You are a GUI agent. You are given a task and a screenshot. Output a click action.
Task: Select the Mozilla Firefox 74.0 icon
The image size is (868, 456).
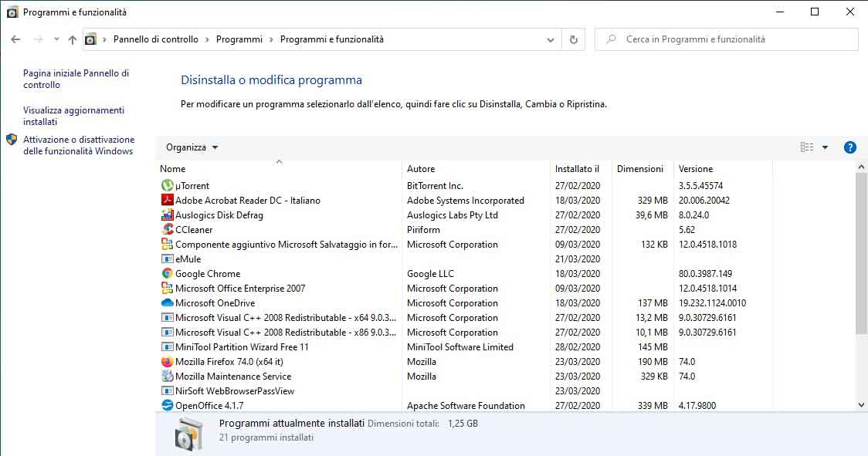coord(167,361)
